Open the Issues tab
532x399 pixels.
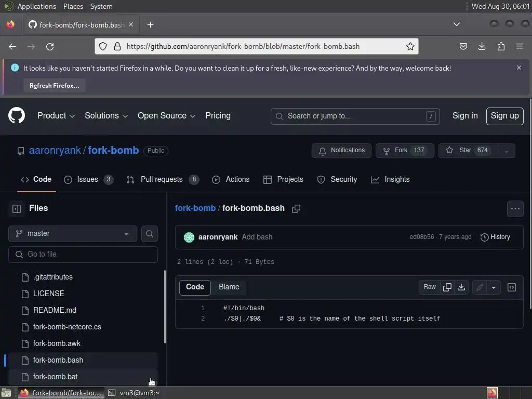point(88,179)
